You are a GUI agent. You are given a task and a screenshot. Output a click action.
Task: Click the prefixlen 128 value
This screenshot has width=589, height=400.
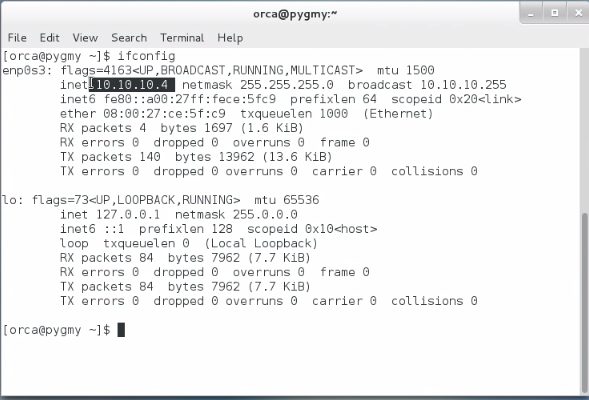tap(222, 229)
